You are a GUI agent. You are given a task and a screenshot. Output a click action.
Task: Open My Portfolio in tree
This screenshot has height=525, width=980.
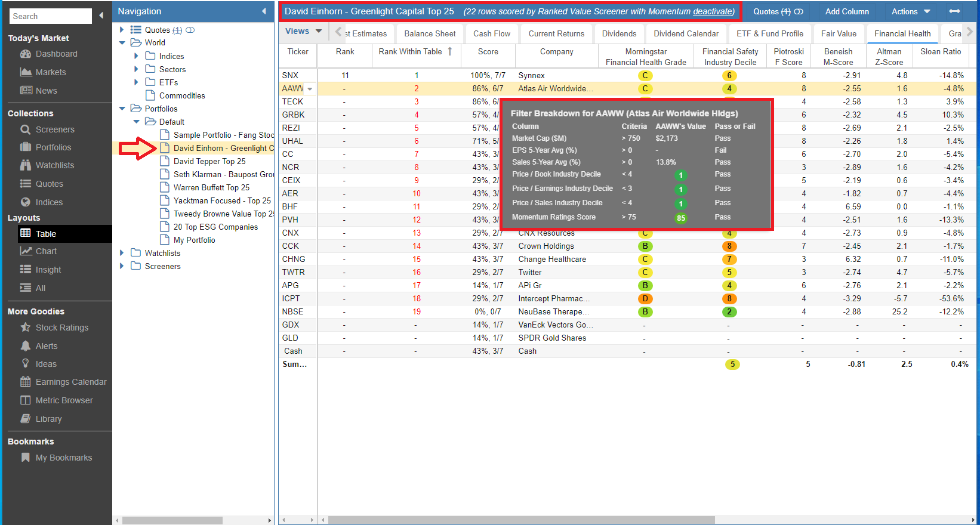[194, 240]
